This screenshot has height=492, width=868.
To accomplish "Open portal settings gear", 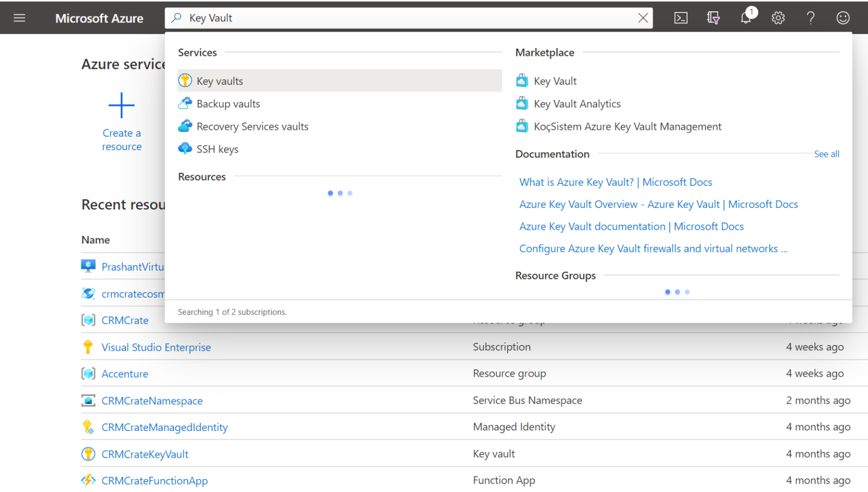I will (778, 18).
